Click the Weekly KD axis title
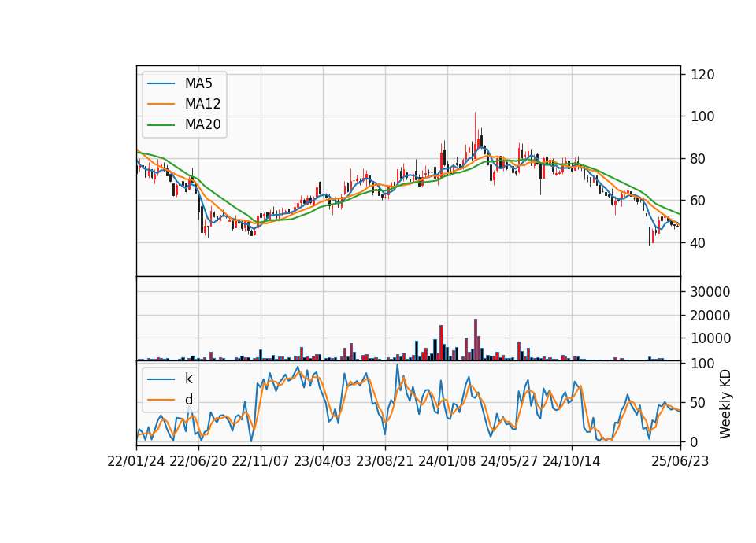The height and width of the screenshot is (543, 756). pyautogui.click(x=725, y=404)
